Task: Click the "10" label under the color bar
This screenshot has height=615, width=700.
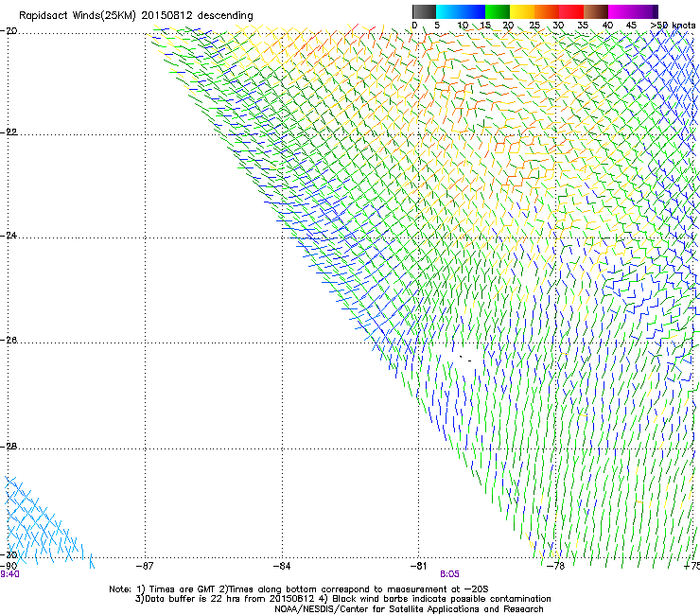Action: [x=463, y=26]
